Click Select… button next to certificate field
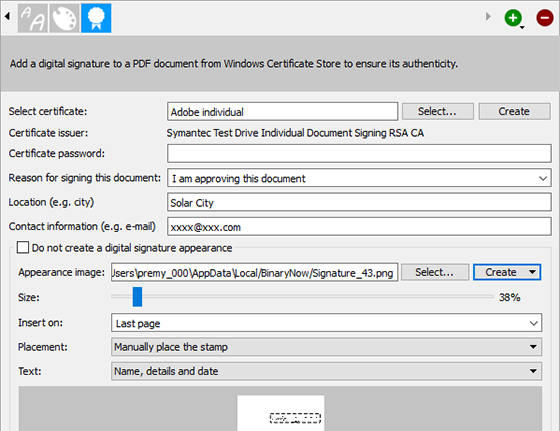Image resolution: width=560 pixels, height=431 pixels. tap(438, 111)
